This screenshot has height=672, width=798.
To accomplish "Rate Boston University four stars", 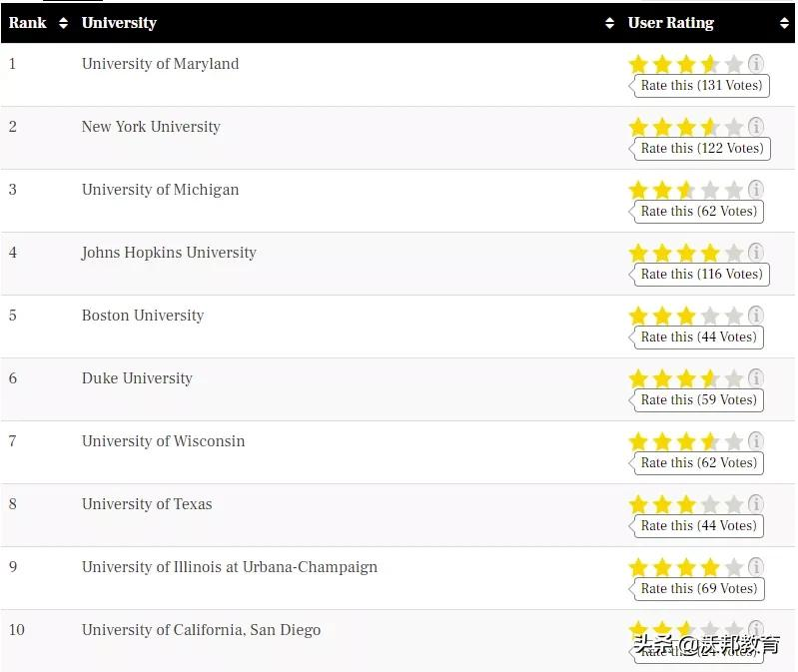I will (x=710, y=317).
